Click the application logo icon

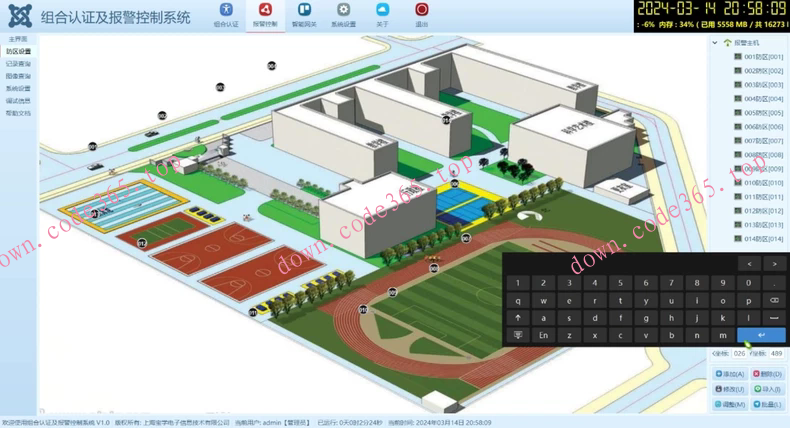tap(20, 16)
